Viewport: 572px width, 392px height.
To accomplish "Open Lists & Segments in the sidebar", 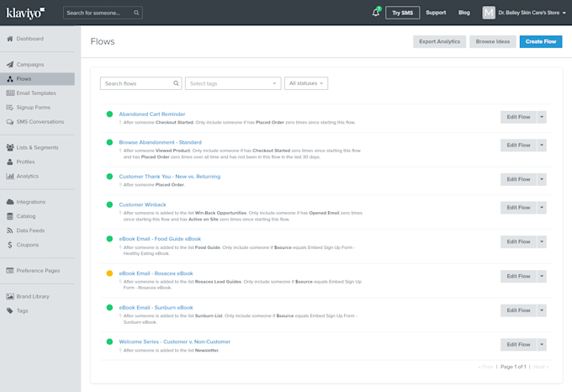I will (37, 147).
